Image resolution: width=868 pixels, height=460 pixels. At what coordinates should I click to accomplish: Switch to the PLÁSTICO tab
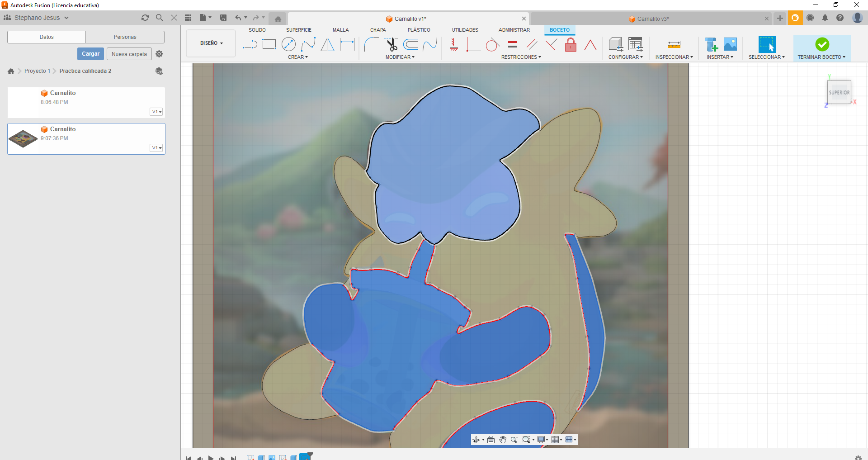419,30
